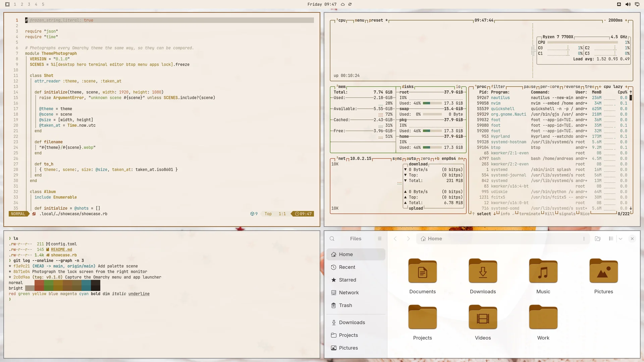644x362 pixels.
Task: Toggle tree view in btop processes
Action: [589, 87]
